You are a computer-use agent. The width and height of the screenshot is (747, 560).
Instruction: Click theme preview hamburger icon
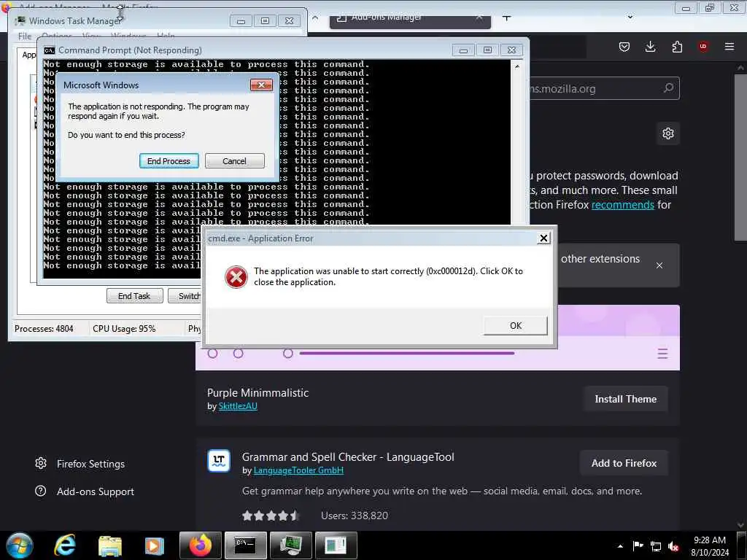tap(662, 354)
